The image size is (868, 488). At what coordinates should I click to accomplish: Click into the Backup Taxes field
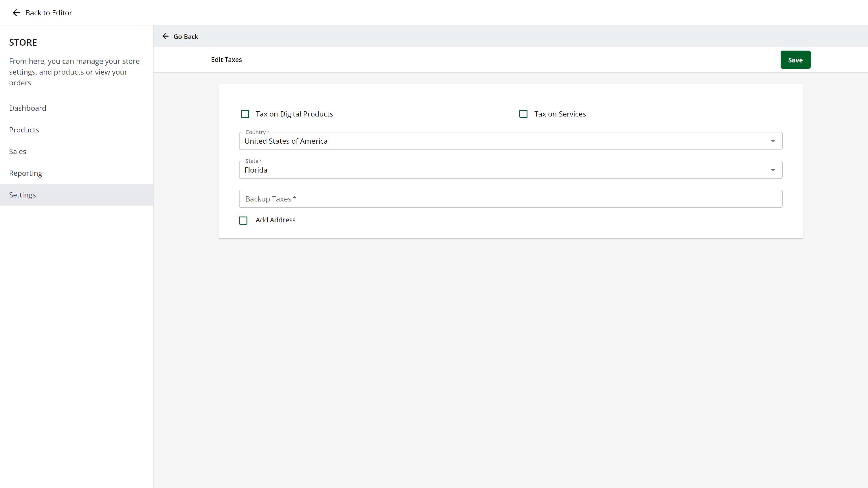[x=510, y=199]
